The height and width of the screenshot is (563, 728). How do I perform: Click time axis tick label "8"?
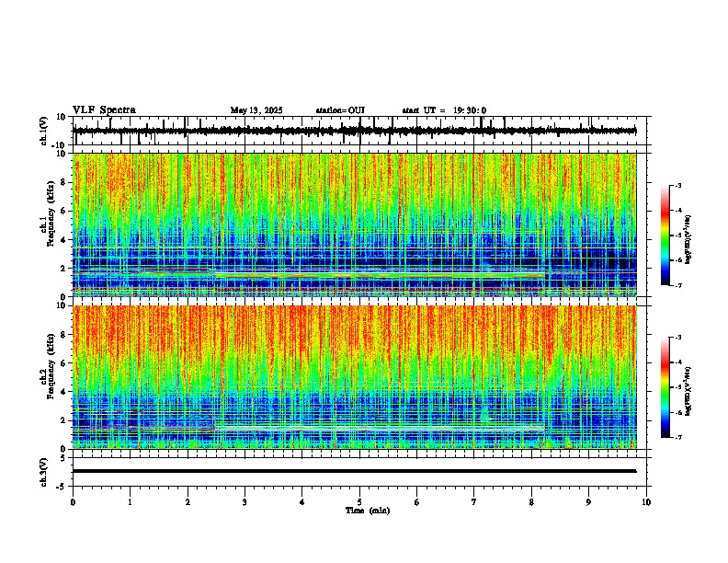[x=531, y=502]
